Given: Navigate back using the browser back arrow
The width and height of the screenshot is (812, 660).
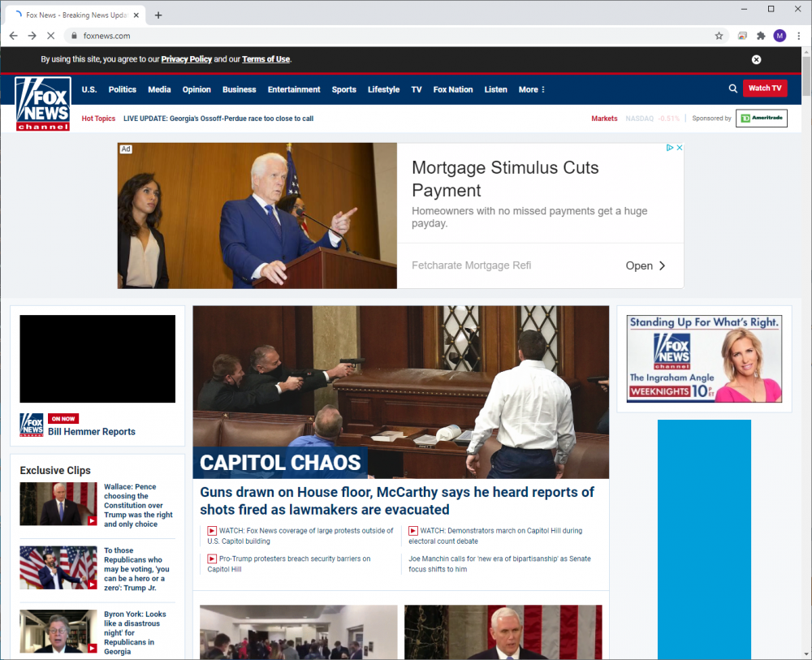Looking at the screenshot, I should coord(13,35).
